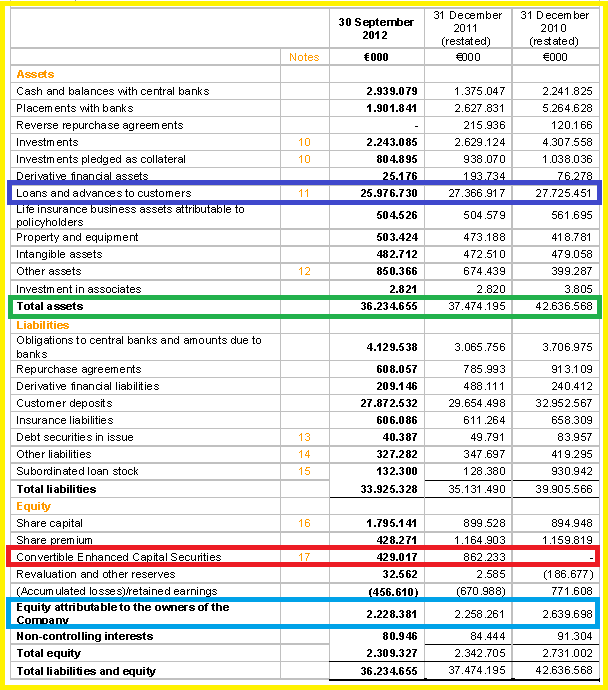The height and width of the screenshot is (690, 608).
Task: Click note 14 beside Other liabilities
Action: pyautogui.click(x=304, y=455)
